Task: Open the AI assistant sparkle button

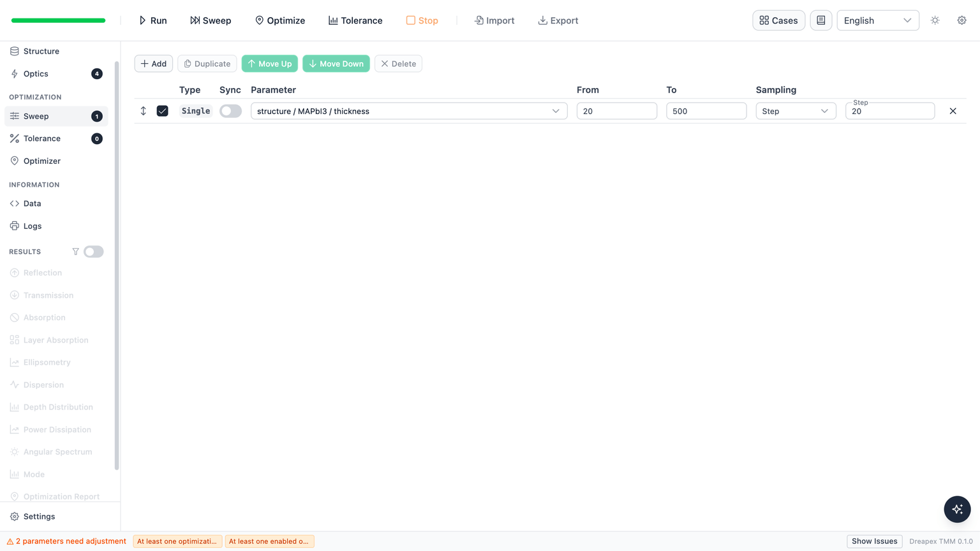Action: 957,509
